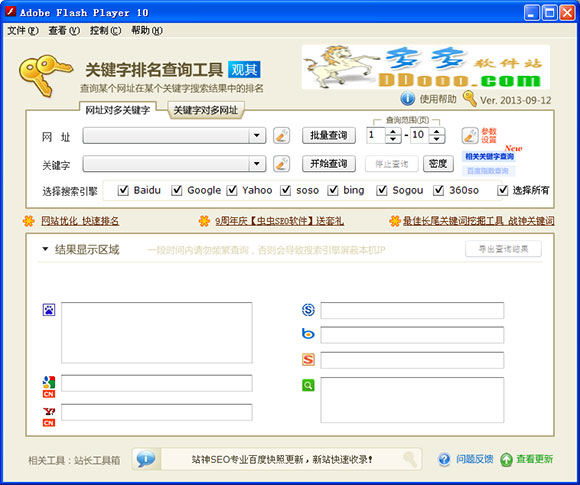This screenshot has height=485, width=580.
Task: Uncheck the soso search engine
Action: pos(285,190)
